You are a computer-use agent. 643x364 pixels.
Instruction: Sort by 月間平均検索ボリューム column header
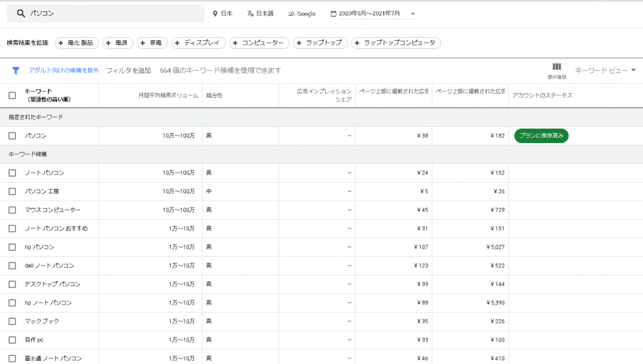point(168,95)
